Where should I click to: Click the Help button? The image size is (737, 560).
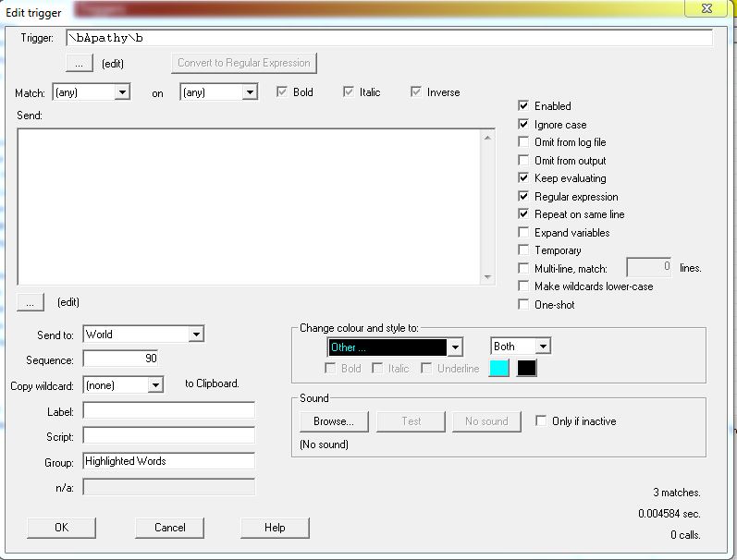click(x=275, y=528)
